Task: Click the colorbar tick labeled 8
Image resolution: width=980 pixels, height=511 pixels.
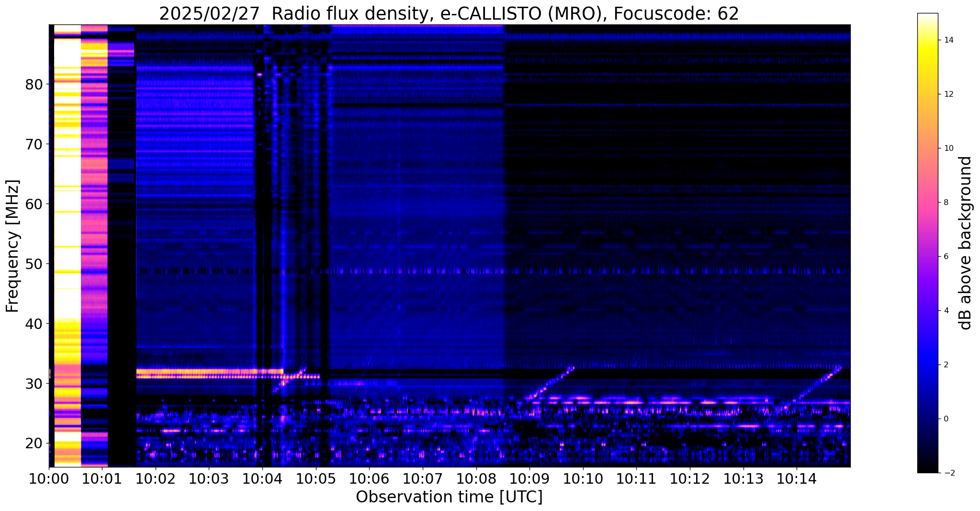Action: 946,203
